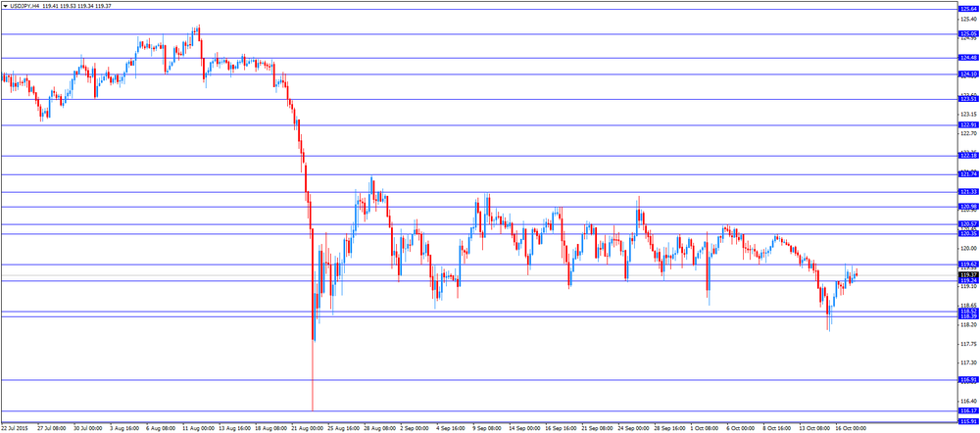The image size is (980, 433).
Task: Select the 120.57 price level label
Action: tap(968, 223)
